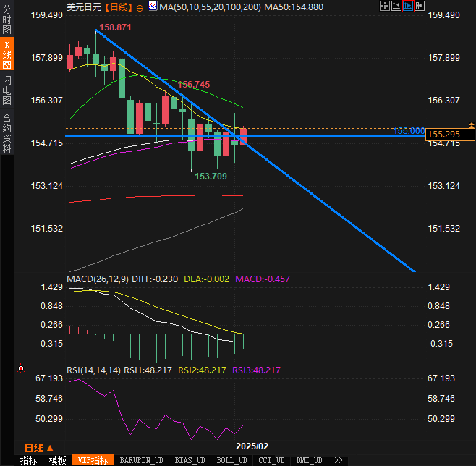Viewport: 476px width, 466px height.
Task: Click the RSI3:48.217 value
Action: tap(256, 370)
